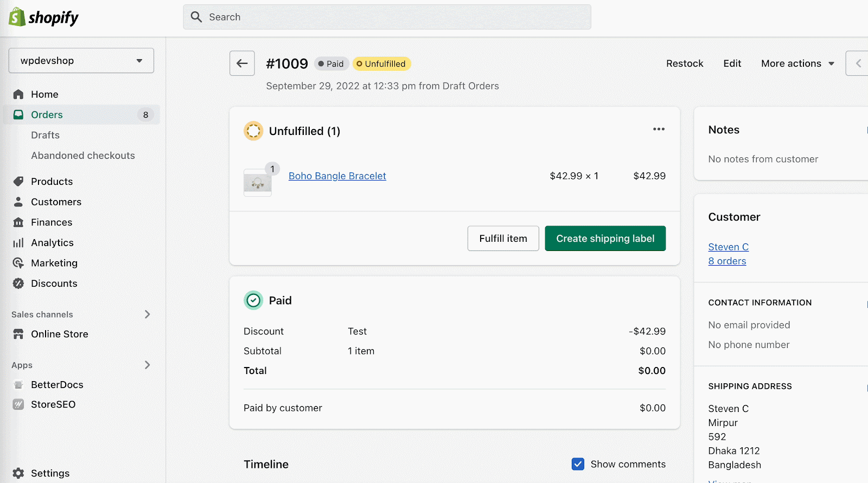Image resolution: width=868 pixels, height=483 pixels.
Task: Click the Analytics bar chart icon
Action: pyautogui.click(x=18, y=243)
